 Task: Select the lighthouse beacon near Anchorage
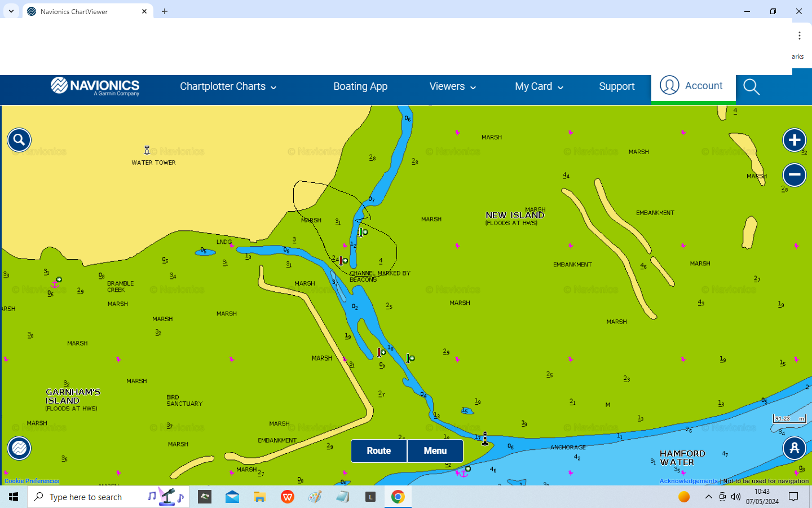tap(485, 439)
